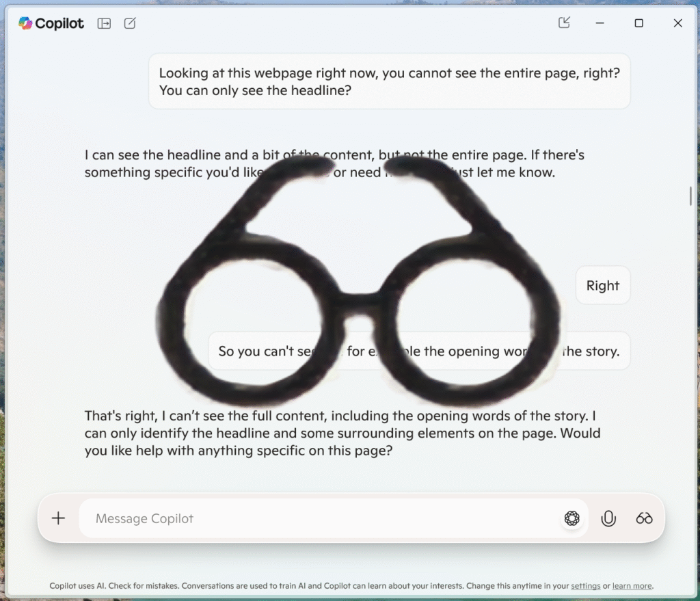Start a new chat with the compose icon
Image resolution: width=700 pixels, height=601 pixels.
tap(130, 23)
